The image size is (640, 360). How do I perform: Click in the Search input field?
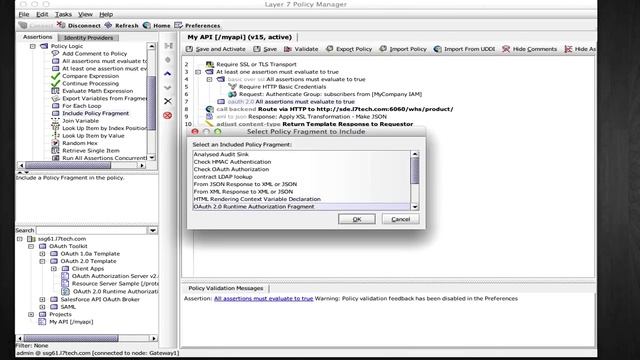point(91,231)
